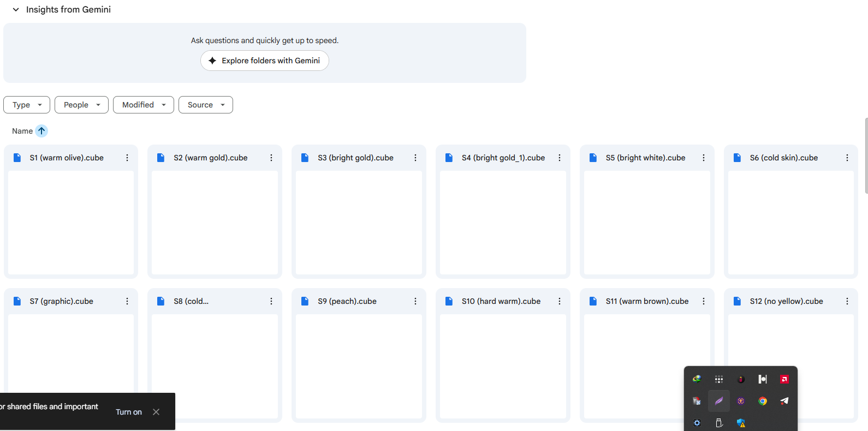Dismiss the notification banner with the X
868x431 pixels.
point(156,412)
